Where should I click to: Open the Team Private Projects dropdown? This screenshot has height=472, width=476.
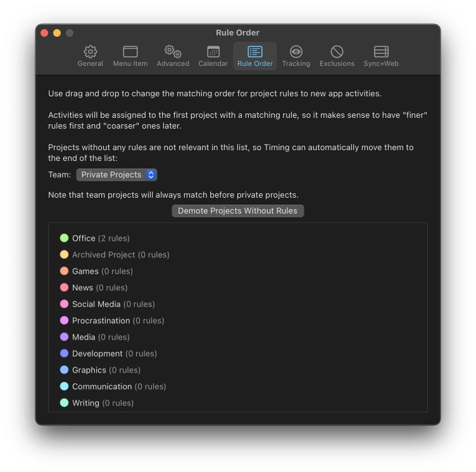116,175
